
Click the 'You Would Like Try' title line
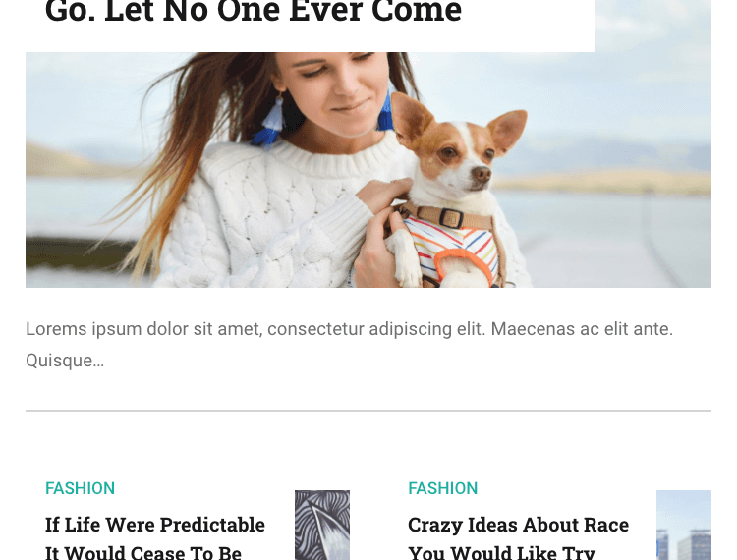[x=501, y=552]
